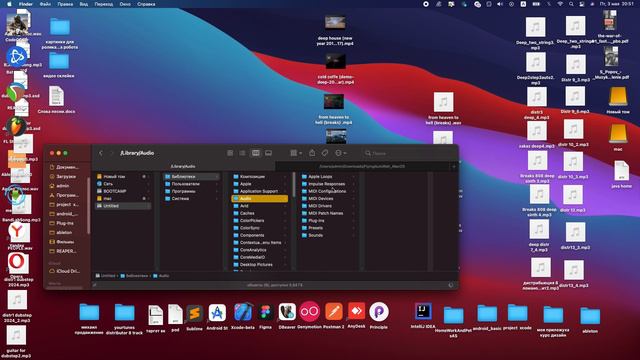
Task: Click Untitled in bottom path bar
Action: click(x=105, y=276)
